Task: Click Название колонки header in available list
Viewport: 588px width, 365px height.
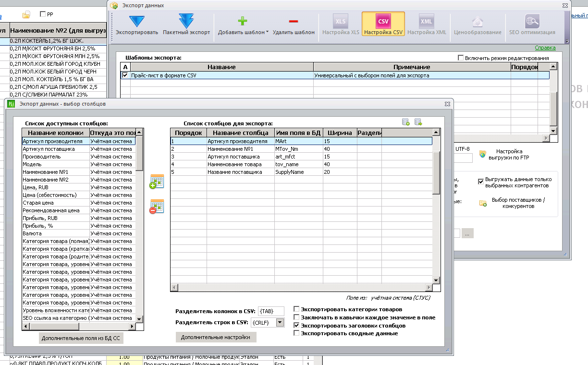Action: 56,133
